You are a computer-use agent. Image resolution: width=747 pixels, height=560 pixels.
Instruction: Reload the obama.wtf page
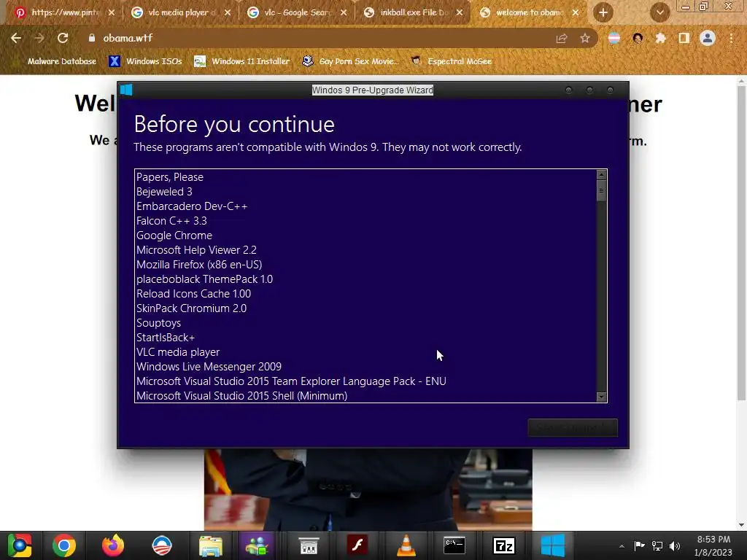point(63,38)
